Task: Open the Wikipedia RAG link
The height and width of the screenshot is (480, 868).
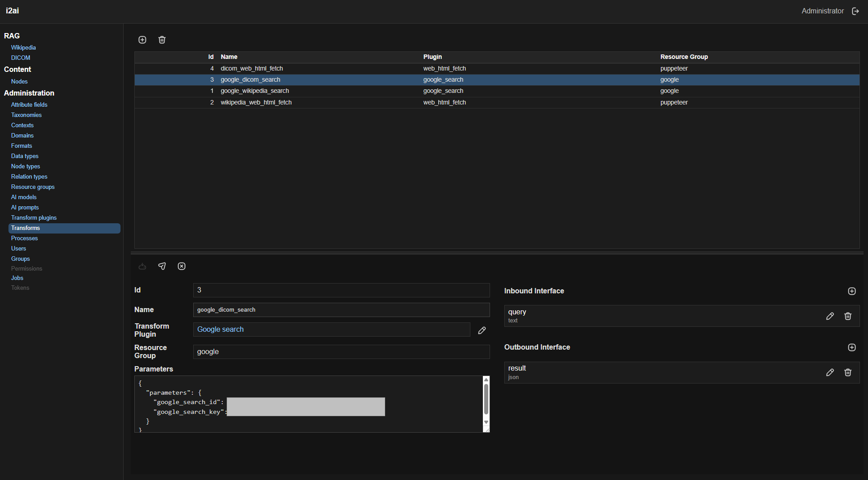Action: click(23, 47)
